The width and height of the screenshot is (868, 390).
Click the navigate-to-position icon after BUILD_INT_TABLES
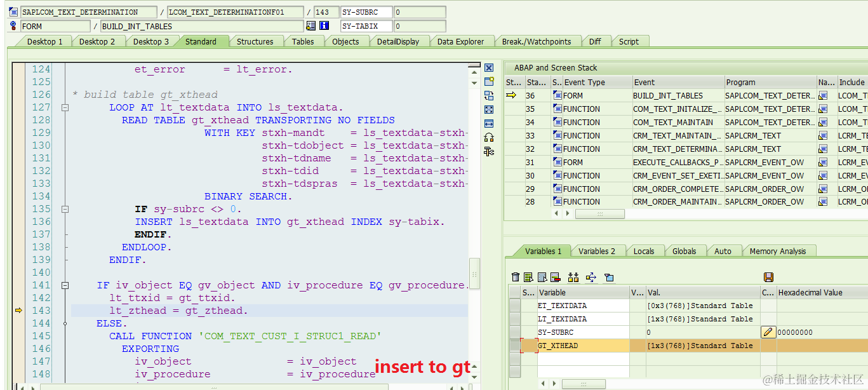point(310,26)
